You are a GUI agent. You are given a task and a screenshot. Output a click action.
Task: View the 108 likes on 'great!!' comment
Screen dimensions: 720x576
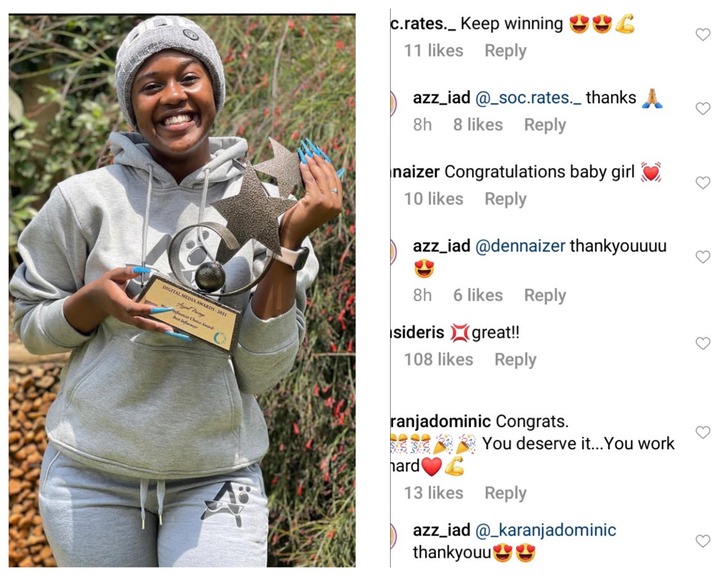coord(439,360)
